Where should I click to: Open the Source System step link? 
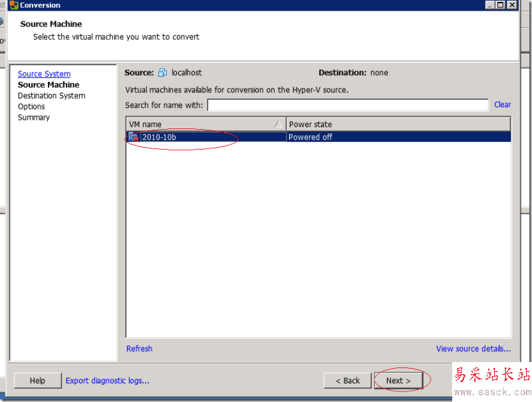click(x=44, y=74)
